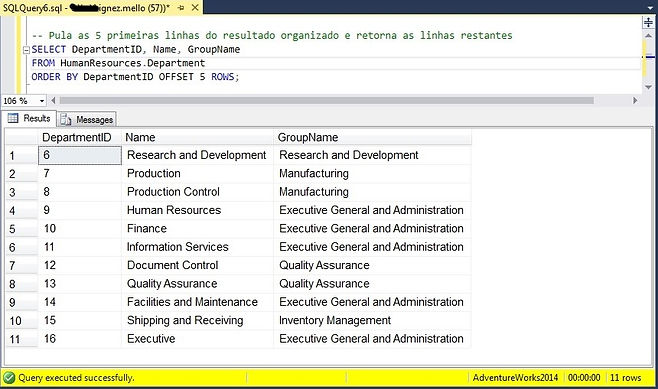Viewport: 658px width, 389px height.
Task: Click the Name cell 'Shipping and Receiving'
Action: pyautogui.click(x=197, y=321)
